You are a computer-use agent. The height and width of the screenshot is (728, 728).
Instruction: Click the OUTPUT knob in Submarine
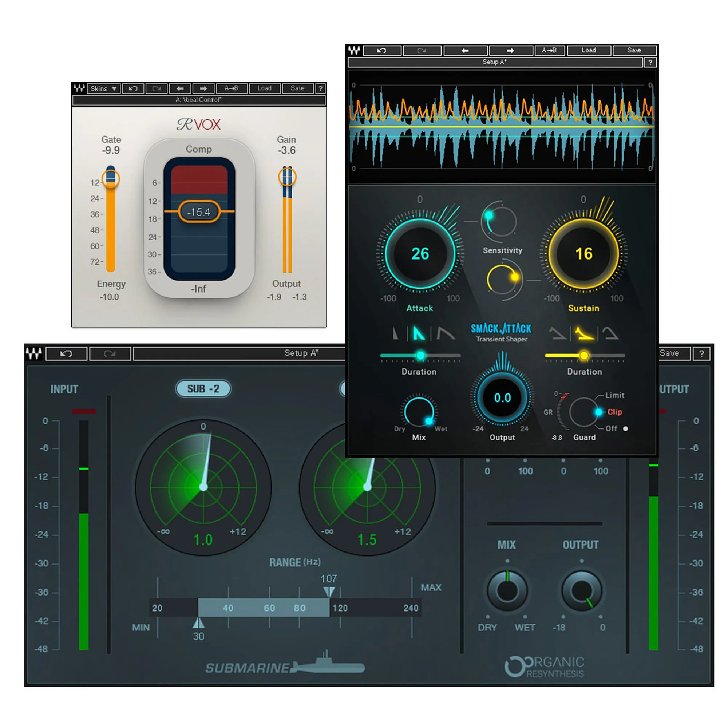(x=581, y=590)
